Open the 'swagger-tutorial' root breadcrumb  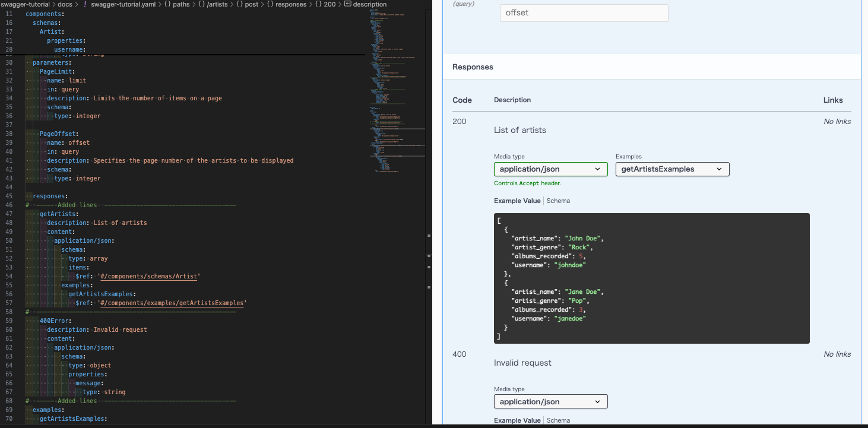coord(24,4)
